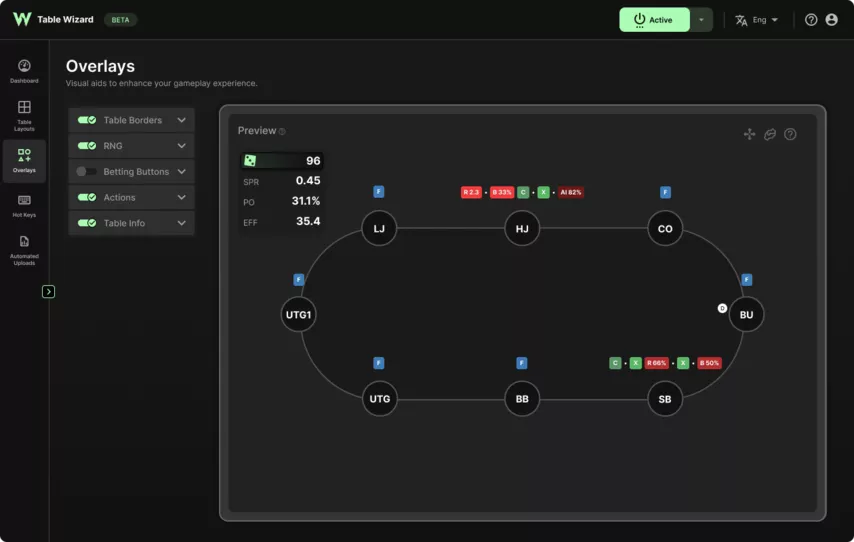The width and height of the screenshot is (854, 542).
Task: Open the user account profile icon
Action: pos(831,20)
